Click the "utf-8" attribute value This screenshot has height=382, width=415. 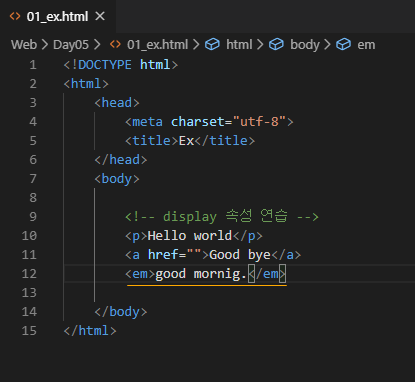tap(259, 122)
